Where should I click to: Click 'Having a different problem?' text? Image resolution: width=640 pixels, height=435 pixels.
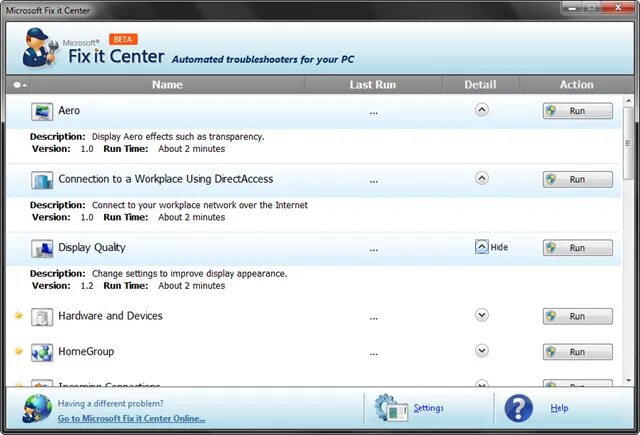tap(111, 404)
